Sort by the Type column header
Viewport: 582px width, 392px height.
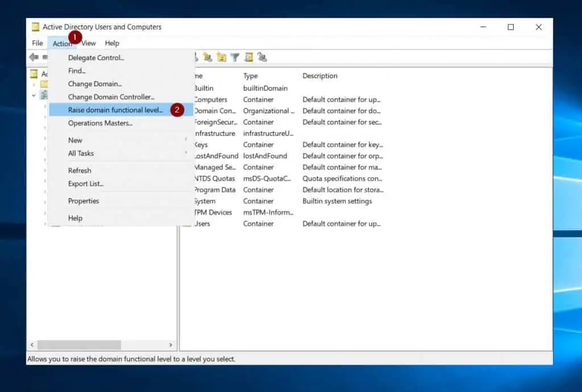click(250, 76)
